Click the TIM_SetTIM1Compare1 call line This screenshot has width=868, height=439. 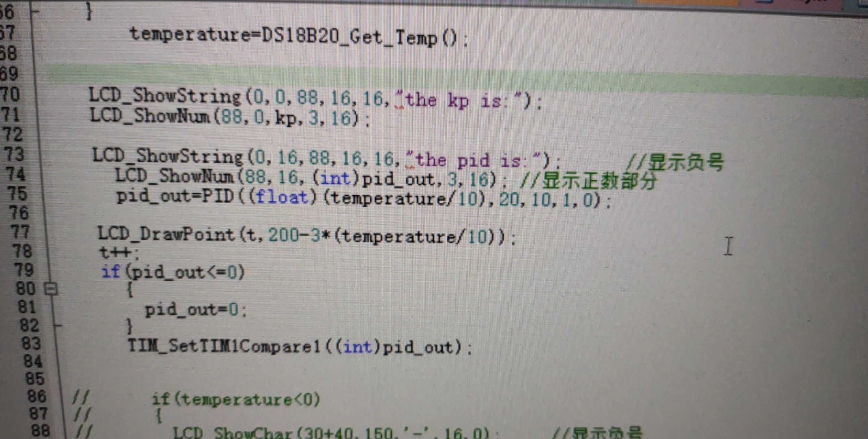(x=300, y=347)
